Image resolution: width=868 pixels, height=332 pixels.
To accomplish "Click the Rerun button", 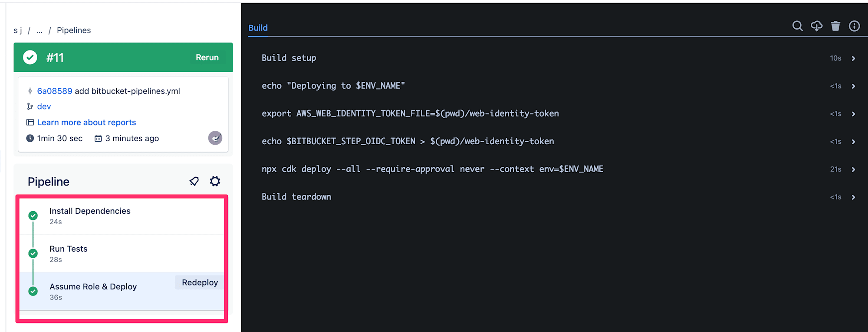I will pos(207,57).
